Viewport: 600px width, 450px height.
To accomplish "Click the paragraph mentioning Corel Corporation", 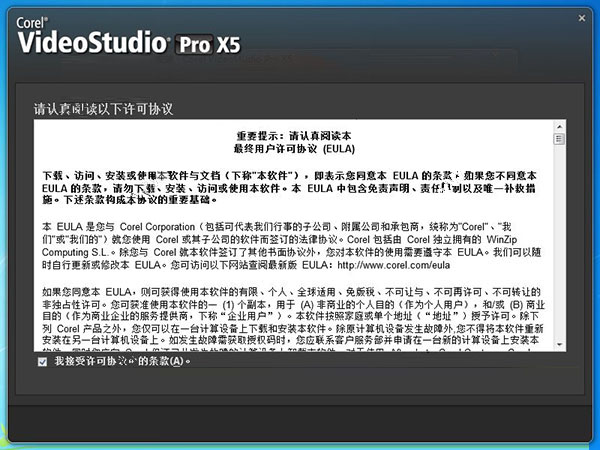I will pyautogui.click(x=291, y=246).
